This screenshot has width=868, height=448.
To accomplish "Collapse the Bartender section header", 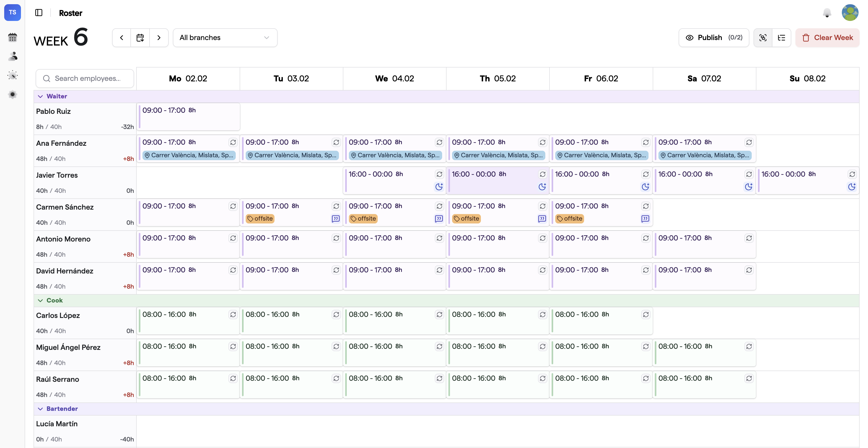I will tap(40, 409).
